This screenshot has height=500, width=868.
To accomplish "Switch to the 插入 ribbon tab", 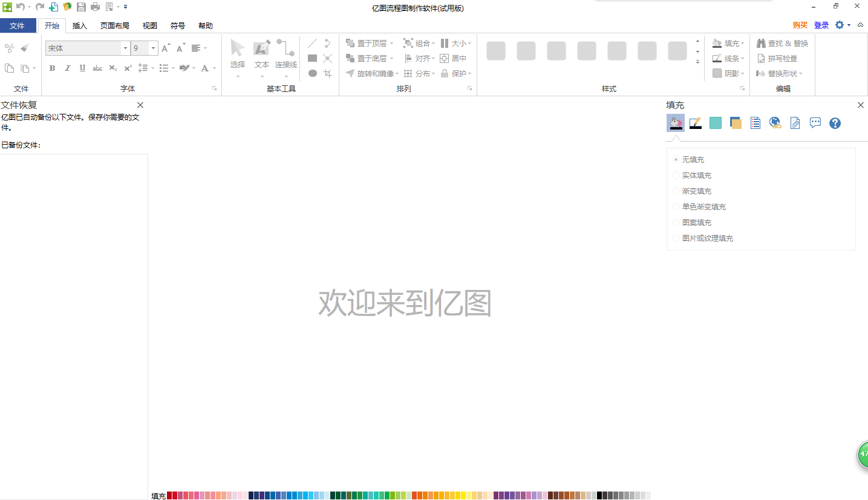I will pos(80,25).
